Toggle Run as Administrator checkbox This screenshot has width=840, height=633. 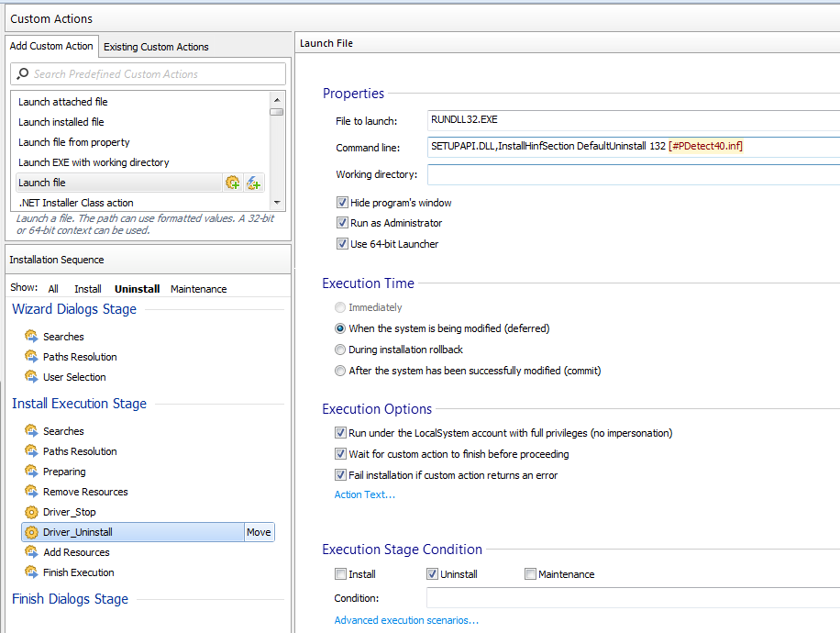pyautogui.click(x=342, y=223)
